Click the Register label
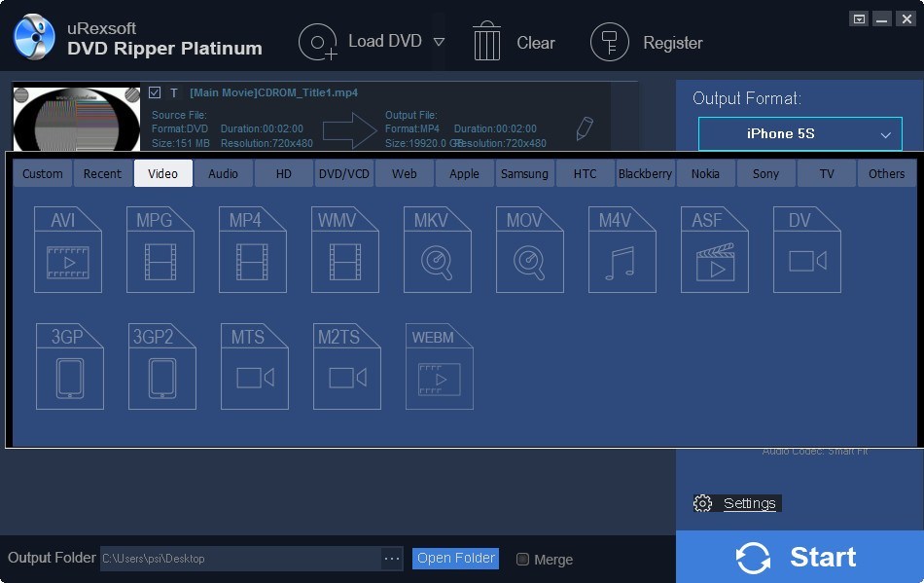Screen dimensions: 924x583 672,43
